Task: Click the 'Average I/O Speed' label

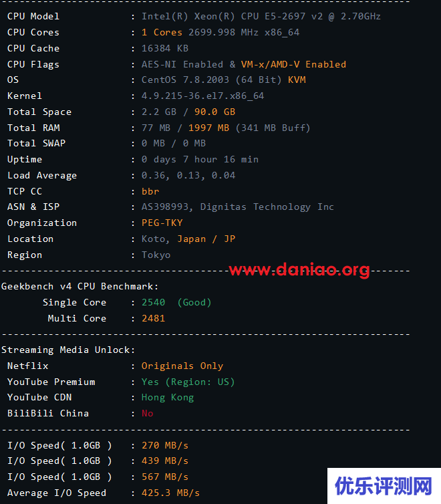Action: coord(57,493)
